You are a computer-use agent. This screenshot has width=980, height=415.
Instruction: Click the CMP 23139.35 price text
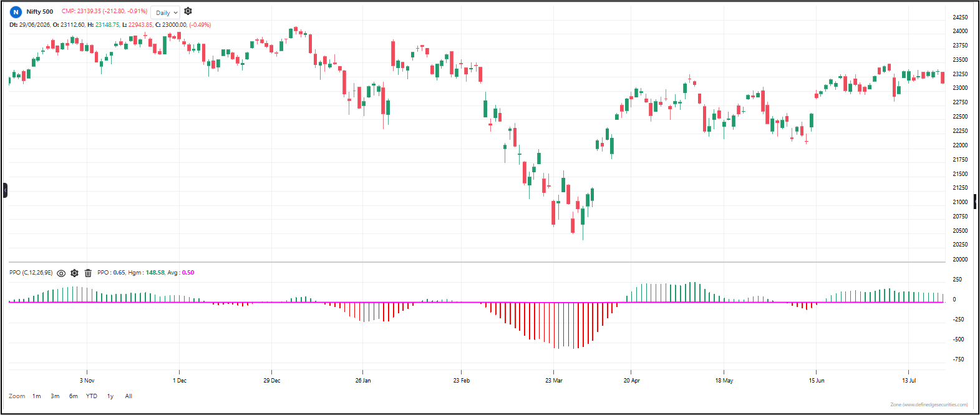(x=104, y=11)
